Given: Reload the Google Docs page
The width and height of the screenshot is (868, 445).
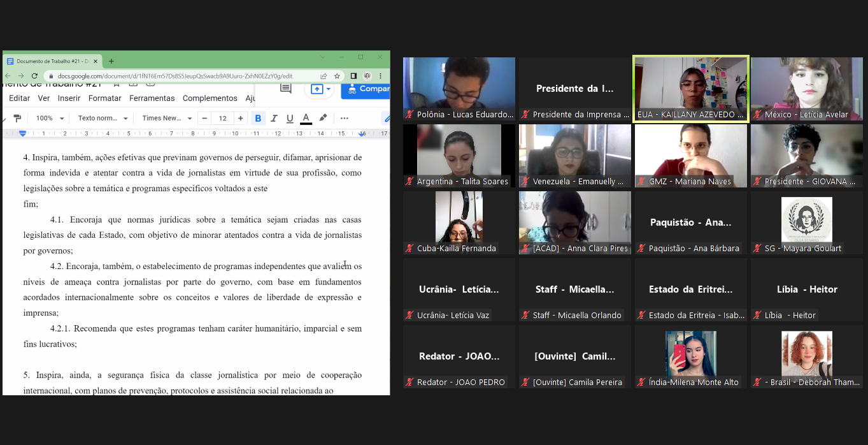Looking at the screenshot, I should pos(34,76).
